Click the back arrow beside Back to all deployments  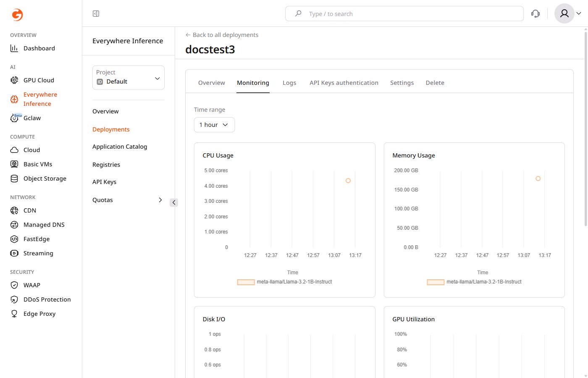point(188,35)
